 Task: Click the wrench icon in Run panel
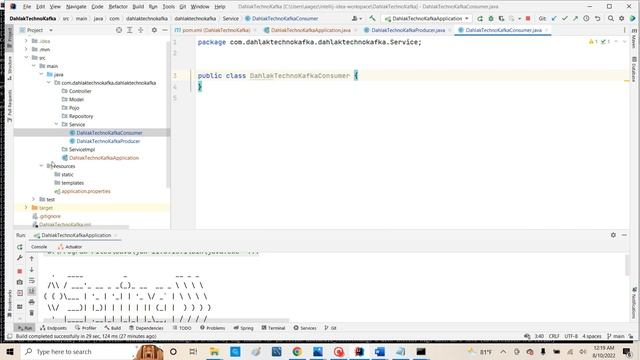[20, 258]
